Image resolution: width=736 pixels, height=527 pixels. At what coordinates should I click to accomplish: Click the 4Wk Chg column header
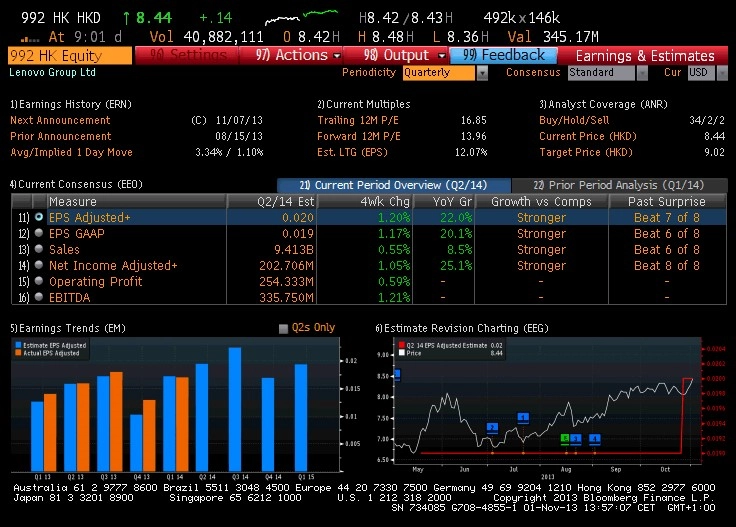click(x=365, y=201)
